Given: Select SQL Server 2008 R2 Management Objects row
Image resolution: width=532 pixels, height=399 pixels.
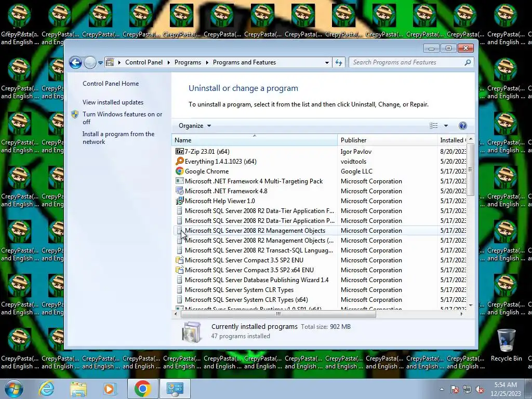Looking at the screenshot, I should (320, 231).
